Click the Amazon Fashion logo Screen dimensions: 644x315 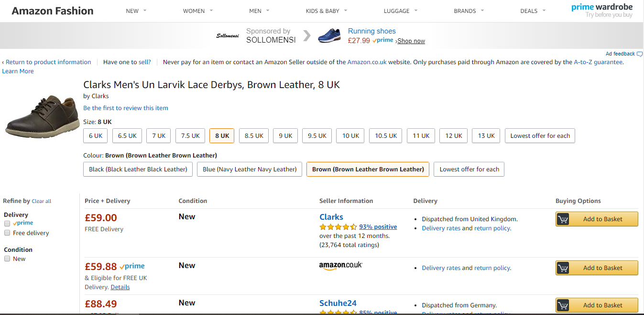(53, 11)
